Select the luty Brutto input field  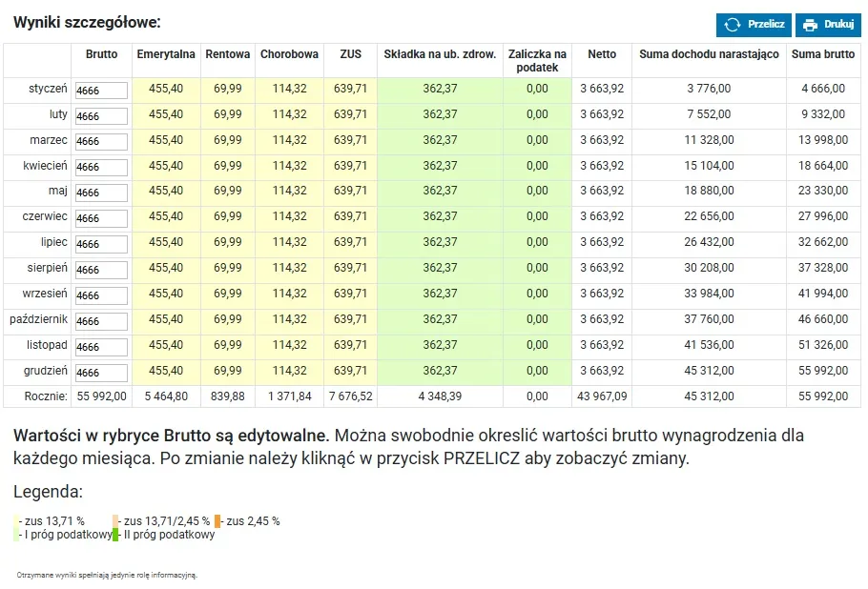[x=101, y=115]
